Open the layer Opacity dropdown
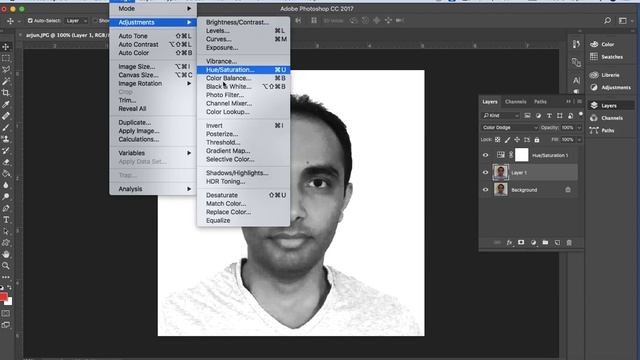The image size is (640, 360). click(x=579, y=128)
